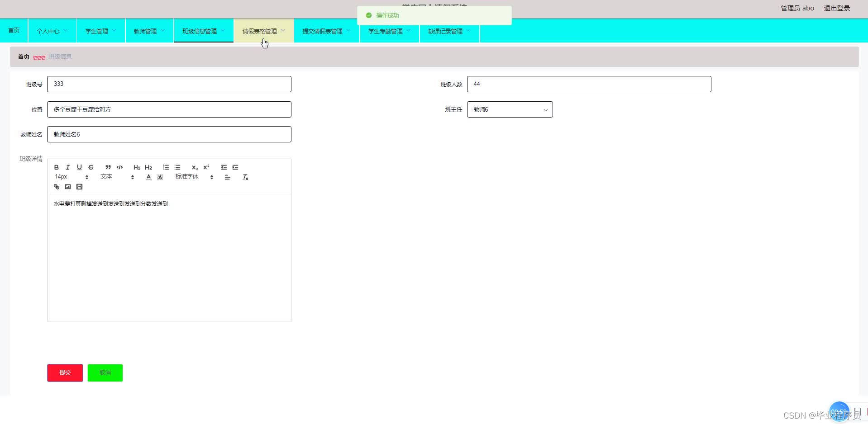Click 退出登录 to log out

(837, 8)
